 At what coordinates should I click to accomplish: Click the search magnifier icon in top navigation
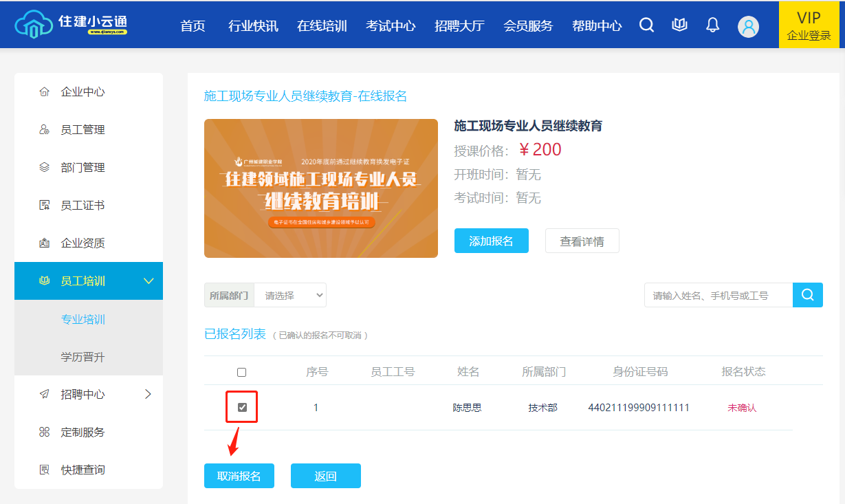tap(646, 25)
